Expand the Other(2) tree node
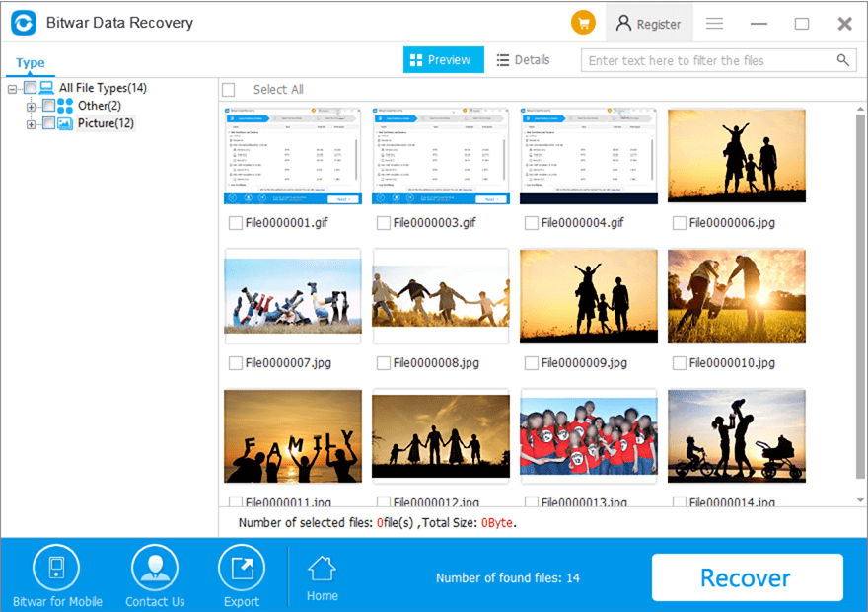This screenshot has height=612, width=868. point(31,107)
